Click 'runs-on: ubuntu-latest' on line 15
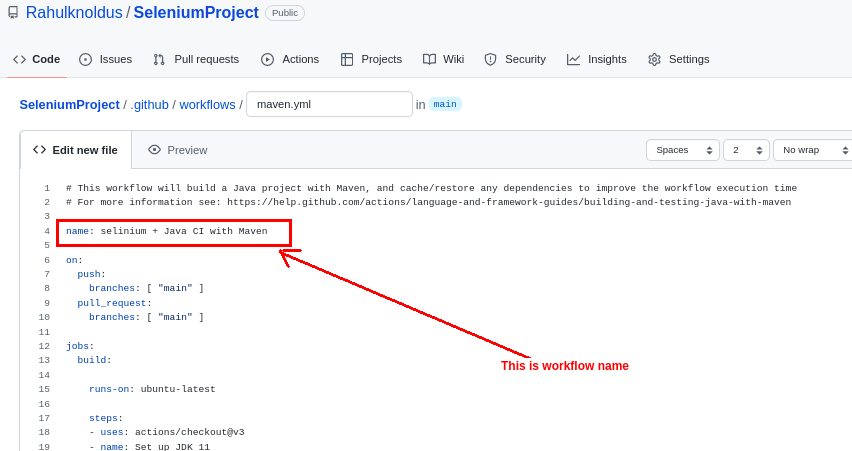Image resolution: width=852 pixels, height=451 pixels. click(152, 389)
